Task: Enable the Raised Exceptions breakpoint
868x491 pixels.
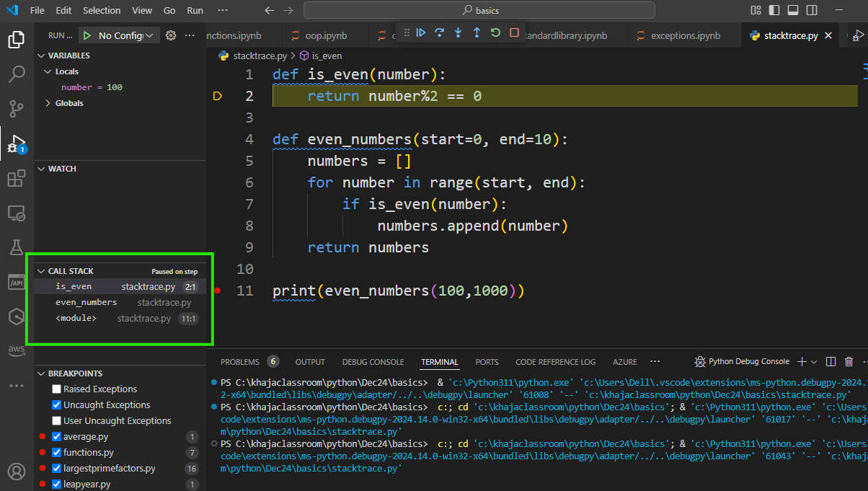Action: (x=55, y=389)
